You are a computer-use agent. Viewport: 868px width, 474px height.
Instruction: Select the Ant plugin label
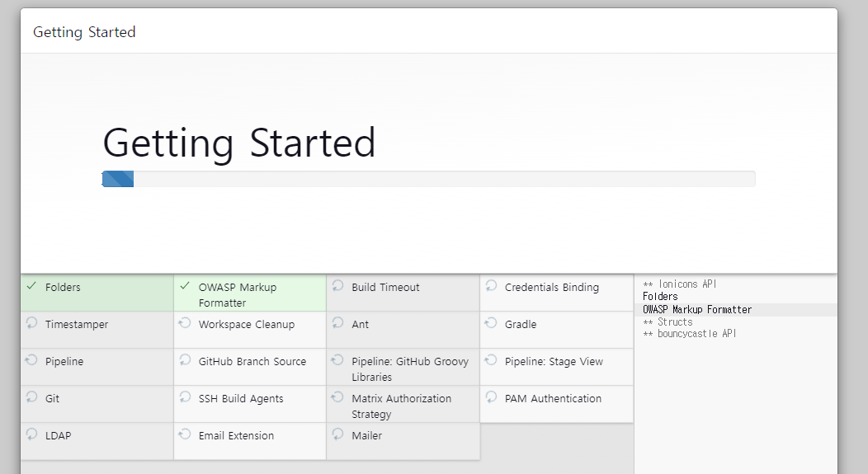click(360, 324)
